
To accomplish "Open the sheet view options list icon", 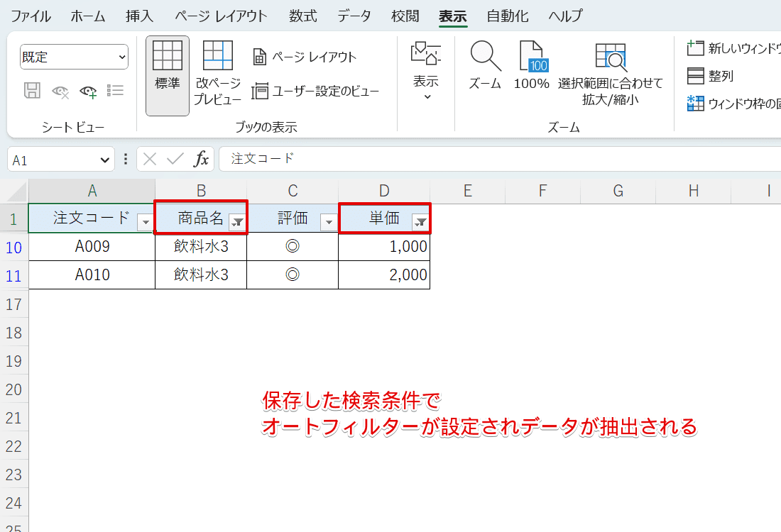I will (x=115, y=91).
